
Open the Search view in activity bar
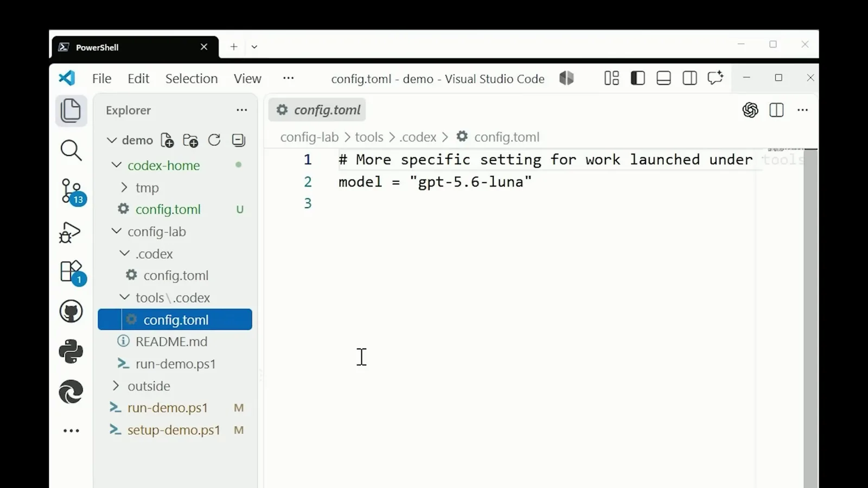tap(71, 150)
